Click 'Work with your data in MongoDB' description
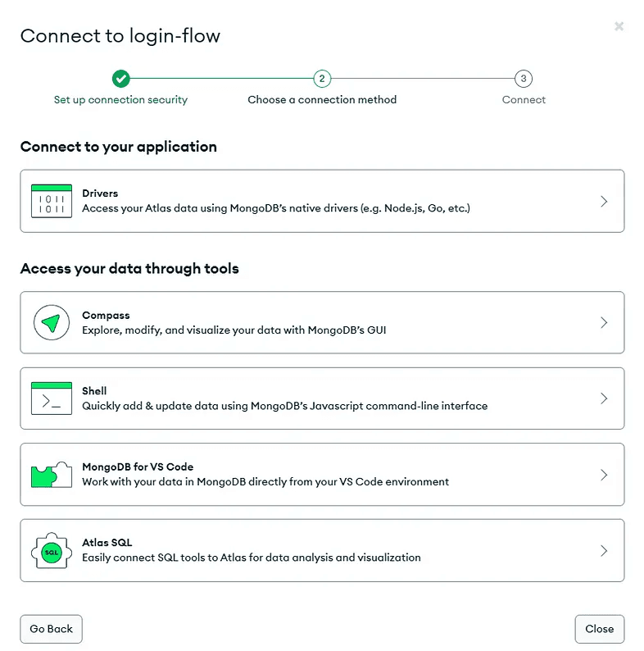The height and width of the screenshot is (651, 644). tap(265, 481)
